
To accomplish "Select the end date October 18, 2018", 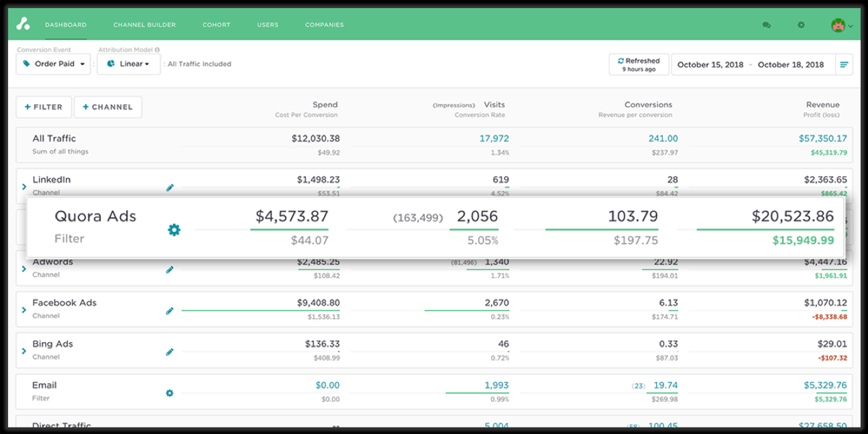I will (x=791, y=64).
